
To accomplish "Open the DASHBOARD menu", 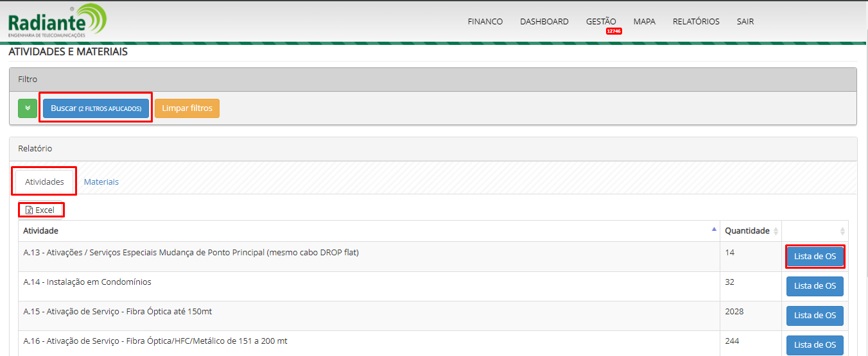I will [x=544, y=21].
